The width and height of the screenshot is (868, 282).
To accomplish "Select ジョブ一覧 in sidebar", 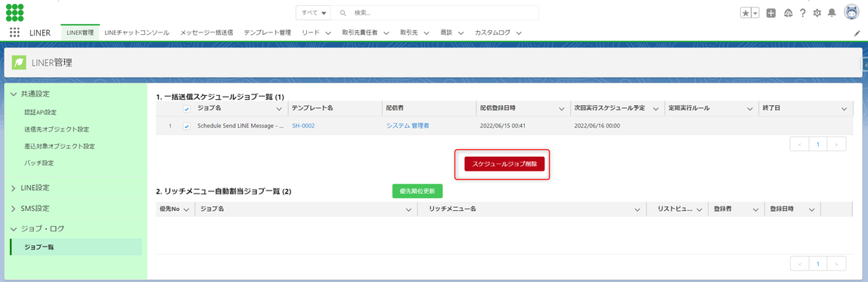I will point(76,247).
